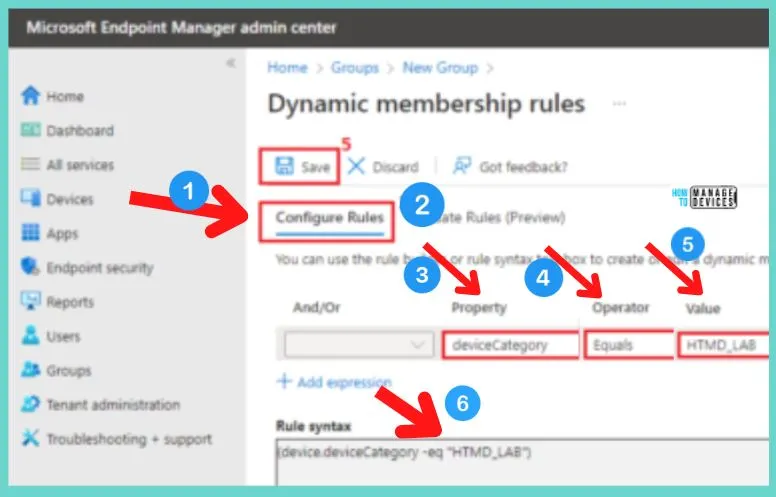Screen dimensions: 776x497
Task: Click the Value field containing HTMD_LAB
Action: coord(723,345)
